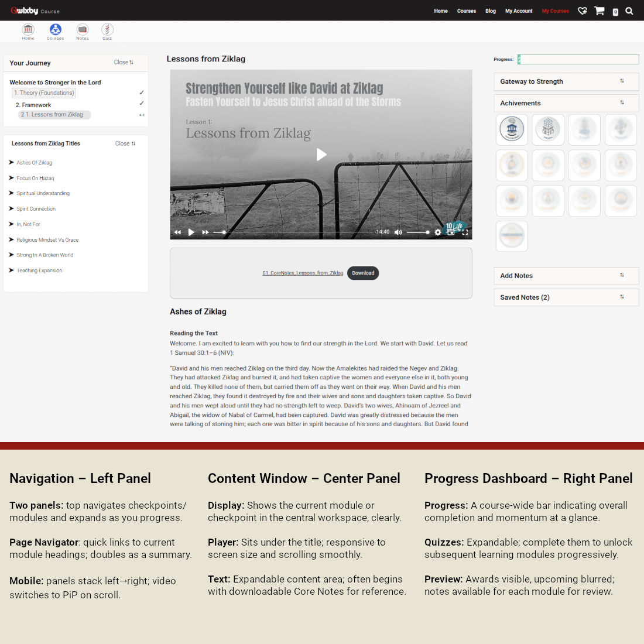Image resolution: width=644 pixels, height=644 pixels.
Task: Open the Blog menu item
Action: tap(490, 11)
